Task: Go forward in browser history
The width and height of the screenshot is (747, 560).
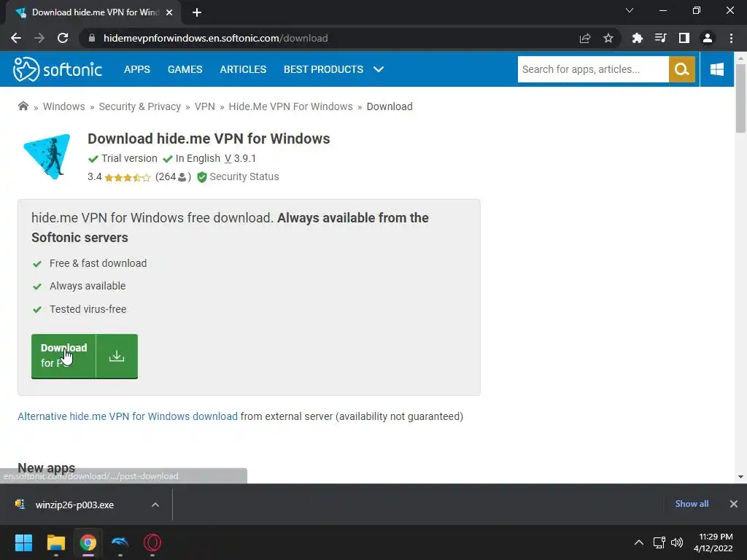Action: [x=39, y=38]
